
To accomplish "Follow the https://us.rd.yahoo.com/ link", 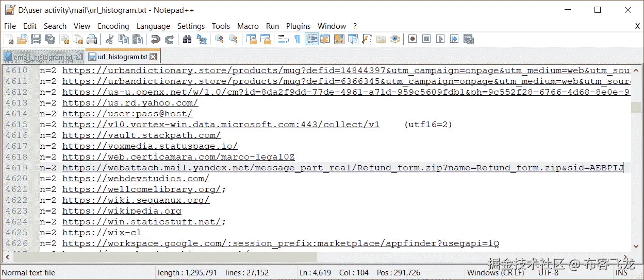I will 130,102.
